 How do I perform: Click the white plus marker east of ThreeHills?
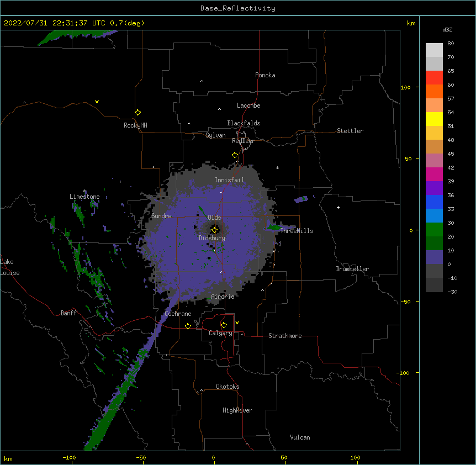[x=338, y=207]
